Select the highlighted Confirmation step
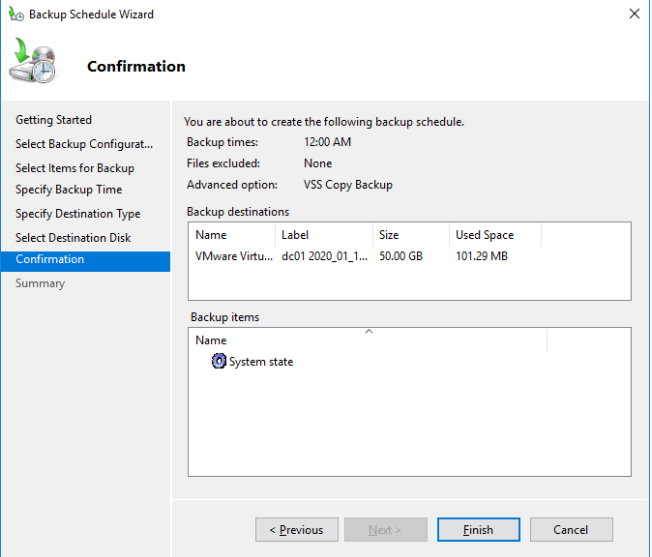Viewport: 652px width, 557px height. pos(85,261)
